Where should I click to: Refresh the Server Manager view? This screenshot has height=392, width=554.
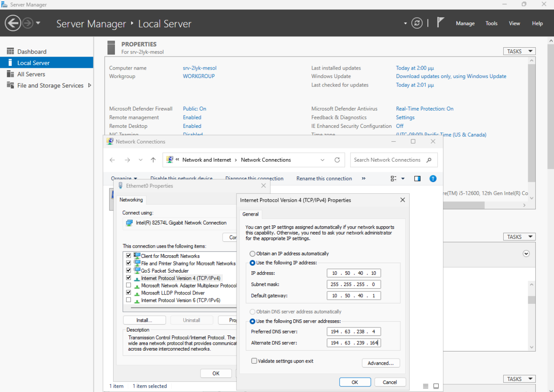417,23
